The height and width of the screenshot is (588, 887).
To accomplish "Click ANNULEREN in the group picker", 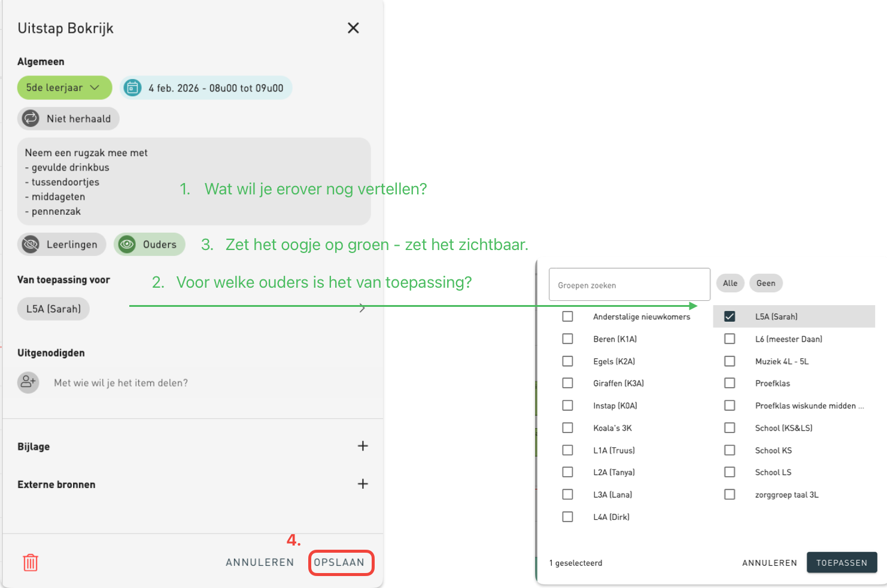I will pyautogui.click(x=769, y=563).
